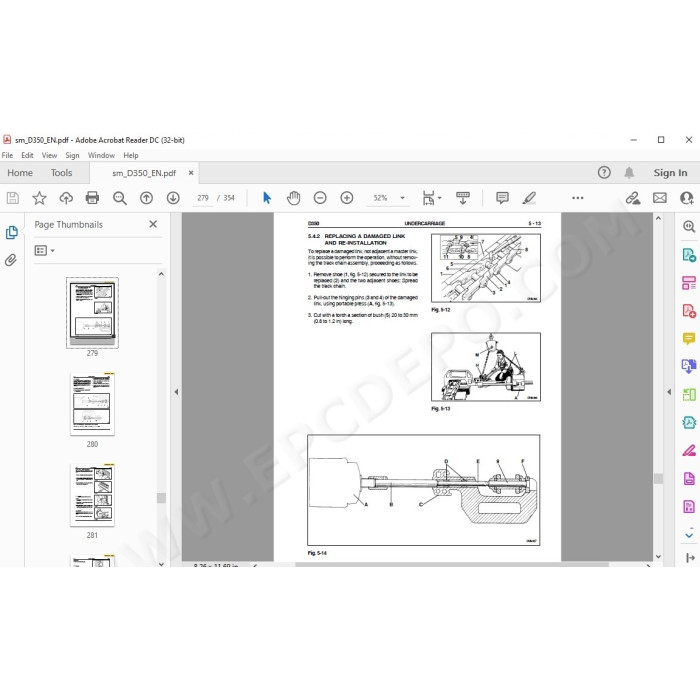Zoom in with the plus circle
This screenshot has width=700, height=700.
[x=347, y=198]
